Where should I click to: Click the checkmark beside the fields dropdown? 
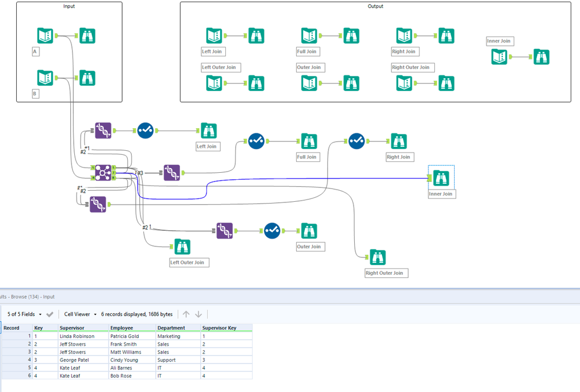pos(50,314)
